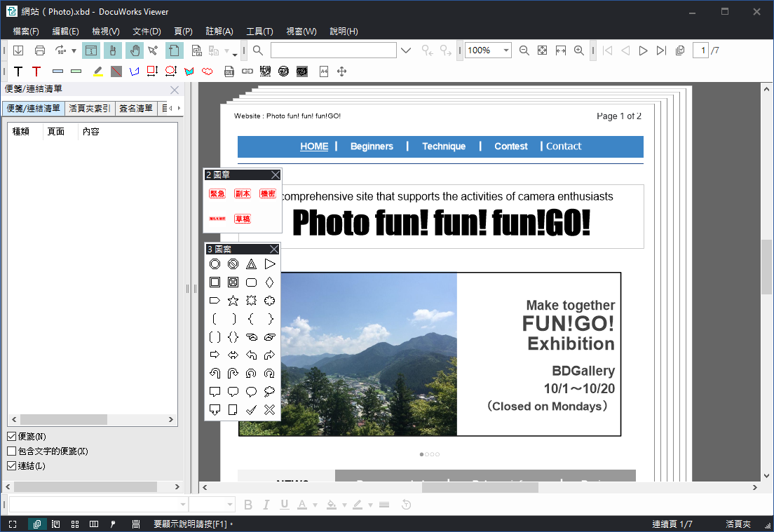Screen dimensions: 774x532
Task: Select the link annotation chain tool
Action: 247,71
